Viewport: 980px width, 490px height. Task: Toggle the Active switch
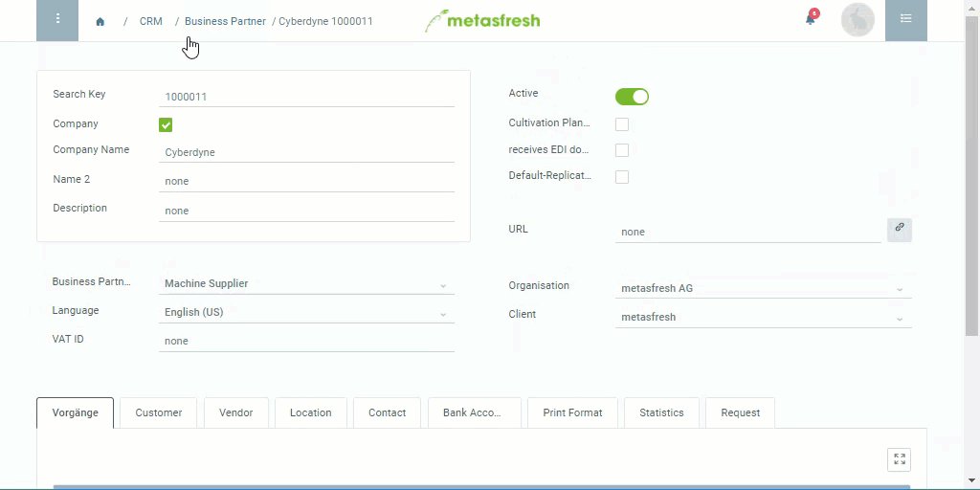tap(632, 97)
